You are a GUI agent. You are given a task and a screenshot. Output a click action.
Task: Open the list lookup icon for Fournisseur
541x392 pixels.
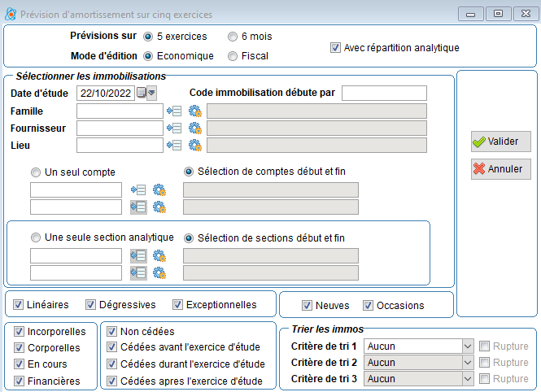pyautogui.click(x=174, y=128)
